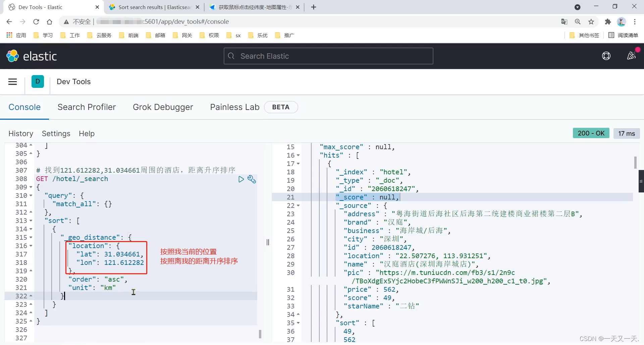Bookmark this page with the star
The image size is (644, 345).
[x=591, y=22]
